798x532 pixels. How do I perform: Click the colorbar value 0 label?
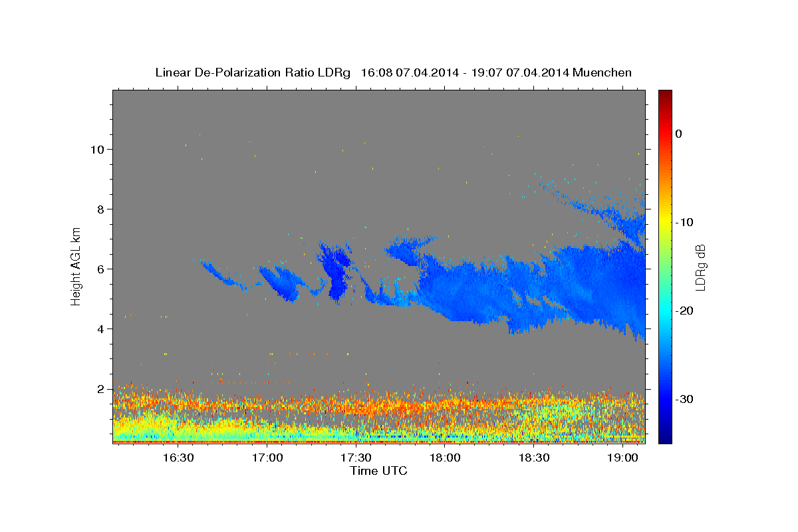679,134
